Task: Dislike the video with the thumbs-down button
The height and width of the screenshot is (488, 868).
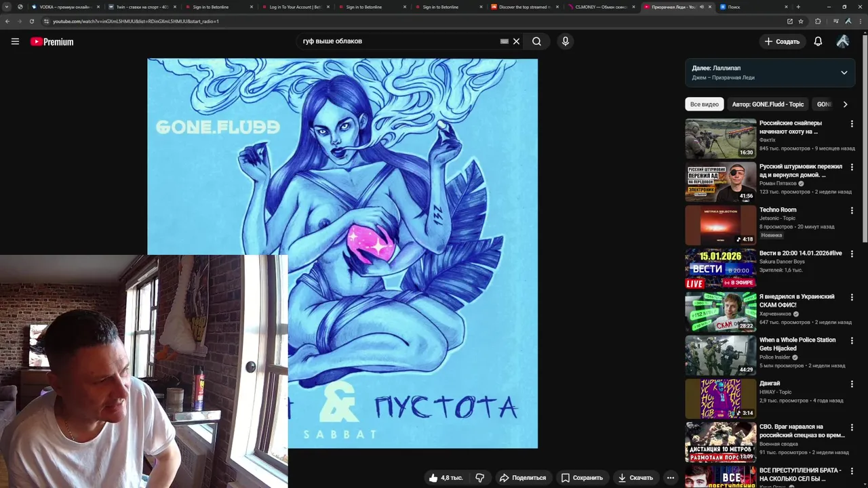Action: tap(480, 478)
